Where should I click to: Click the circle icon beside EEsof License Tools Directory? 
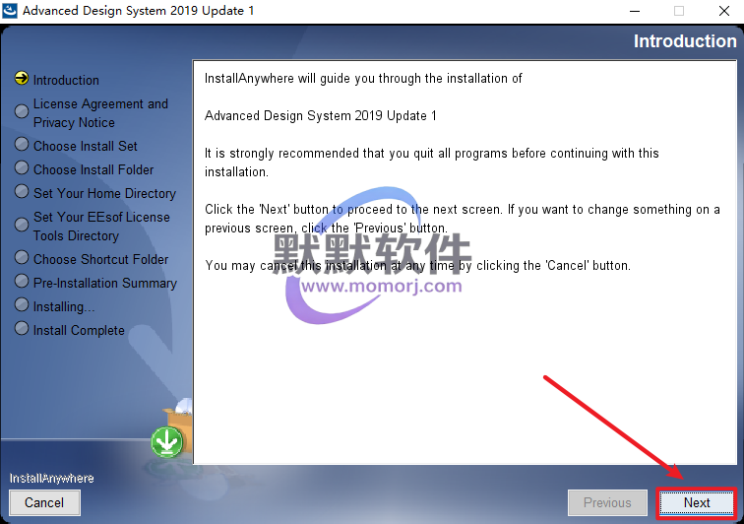[21, 225]
